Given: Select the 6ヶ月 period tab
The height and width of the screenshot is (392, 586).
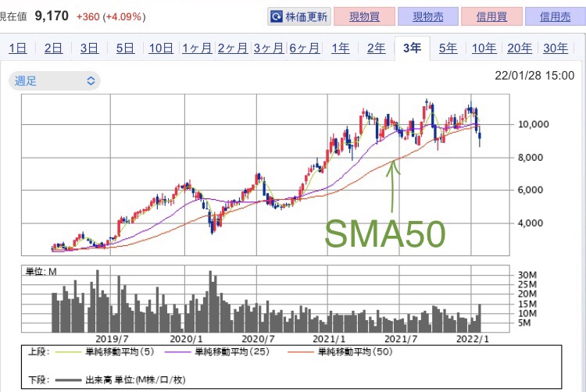Looking at the screenshot, I should pos(304,48).
